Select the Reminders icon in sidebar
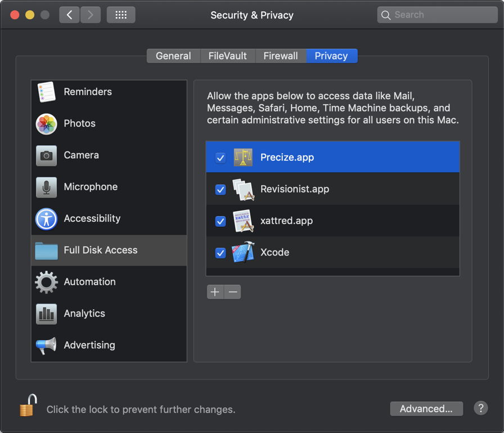The width and height of the screenshot is (504, 433). (x=46, y=92)
